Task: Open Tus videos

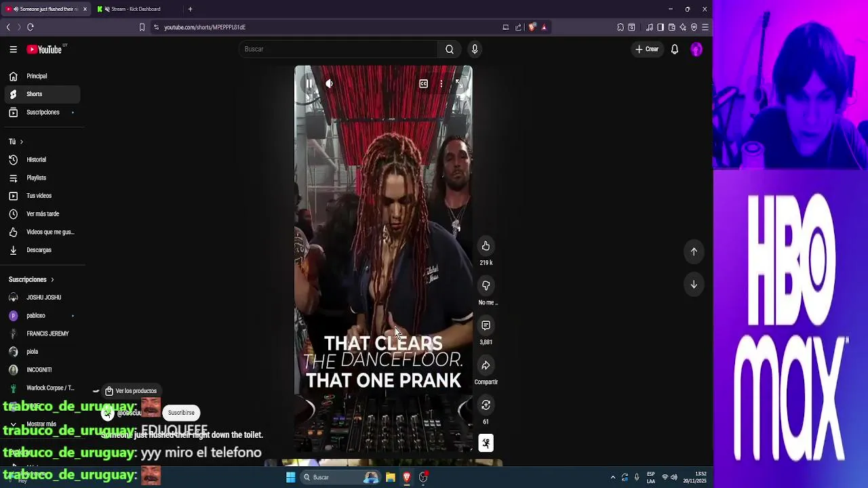Action: click(x=42, y=196)
